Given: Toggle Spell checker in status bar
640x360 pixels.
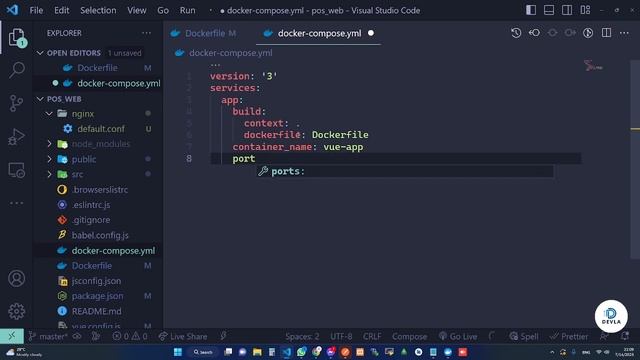Looking at the screenshot, I should tap(524, 336).
